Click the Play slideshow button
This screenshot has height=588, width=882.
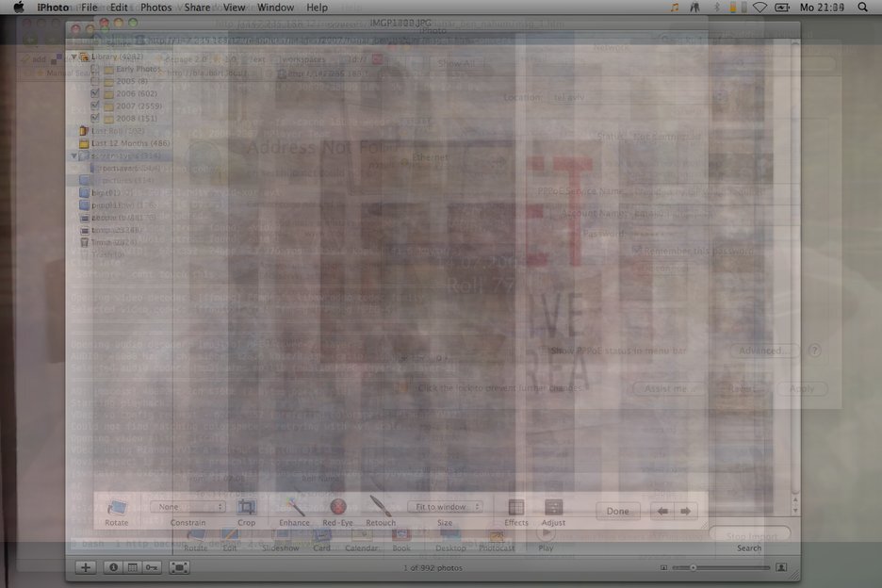[x=546, y=535]
